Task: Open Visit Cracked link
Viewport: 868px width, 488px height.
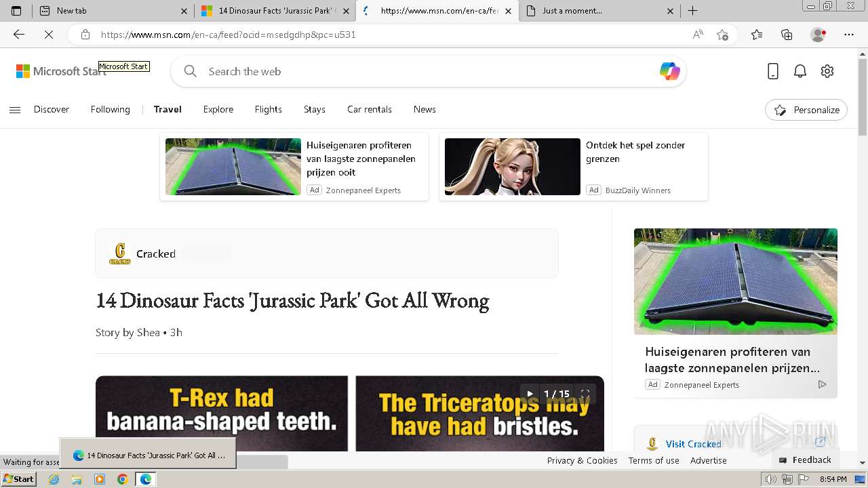Action: click(693, 444)
